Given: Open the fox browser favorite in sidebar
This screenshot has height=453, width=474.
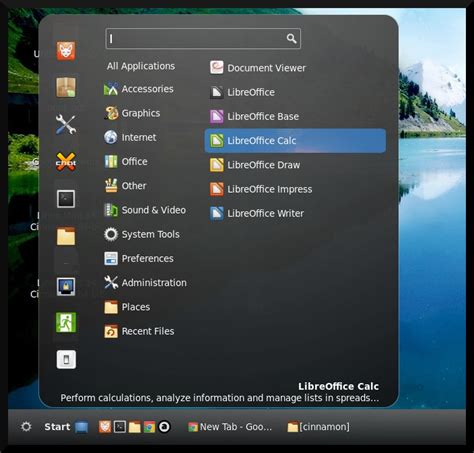Looking at the screenshot, I should coord(66,51).
